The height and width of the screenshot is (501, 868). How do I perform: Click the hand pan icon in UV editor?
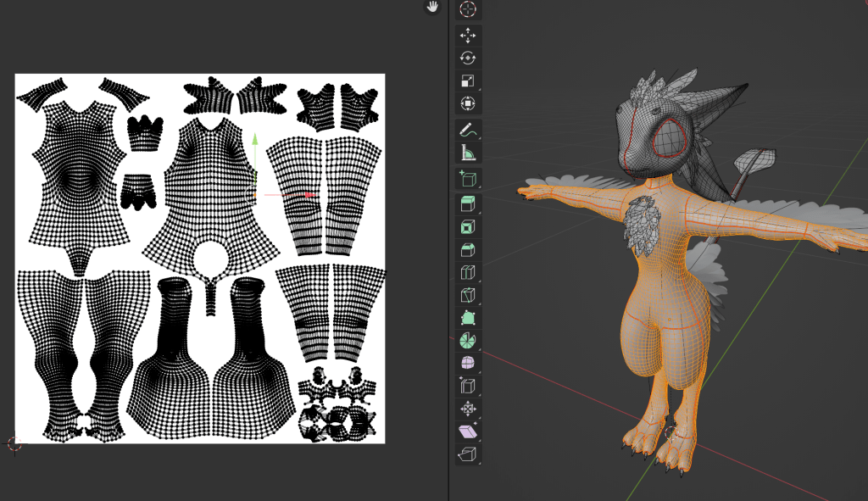coord(432,7)
